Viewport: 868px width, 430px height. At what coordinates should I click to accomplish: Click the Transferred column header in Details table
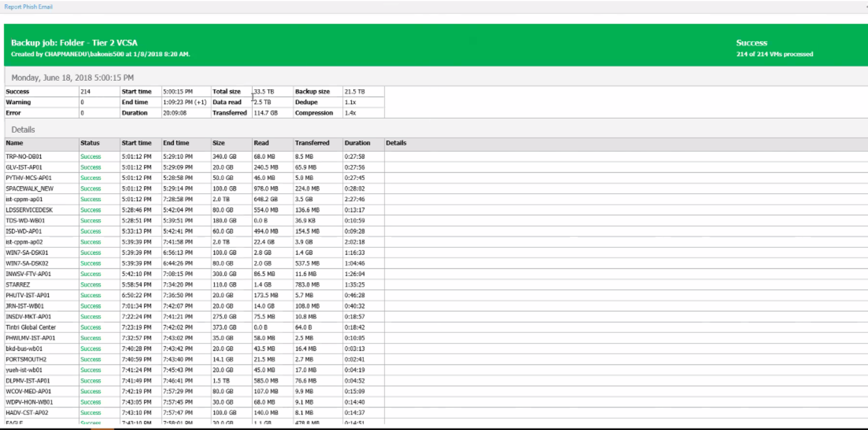(312, 143)
